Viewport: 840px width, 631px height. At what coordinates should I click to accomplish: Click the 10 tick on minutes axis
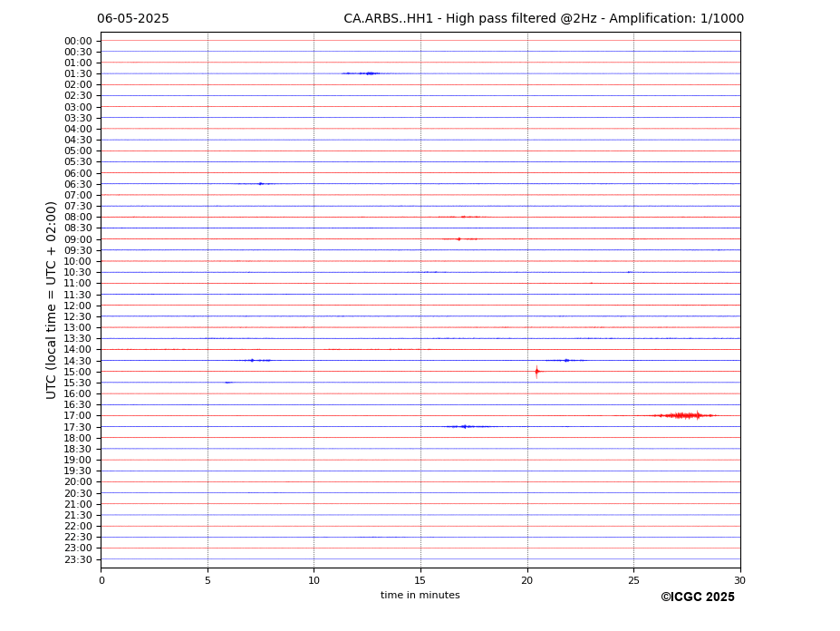[314, 580]
